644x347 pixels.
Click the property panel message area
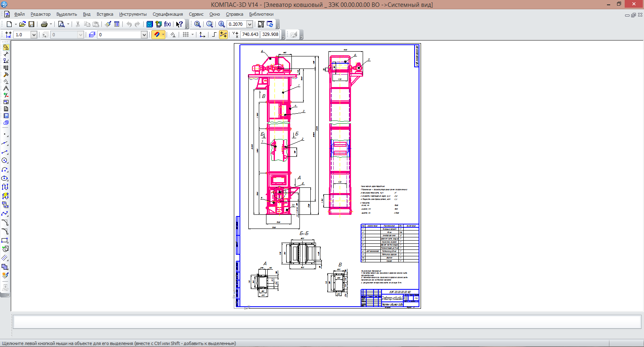(327, 322)
